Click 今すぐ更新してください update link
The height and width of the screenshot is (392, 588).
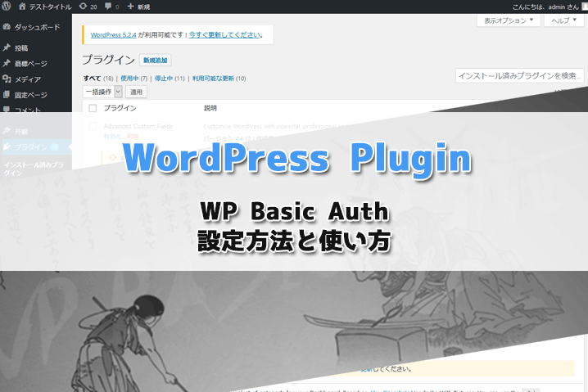pyautogui.click(x=224, y=35)
